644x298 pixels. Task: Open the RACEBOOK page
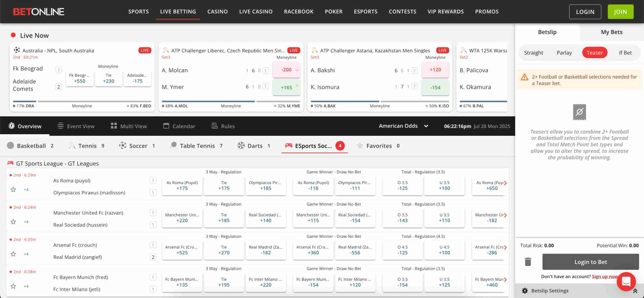(299, 12)
